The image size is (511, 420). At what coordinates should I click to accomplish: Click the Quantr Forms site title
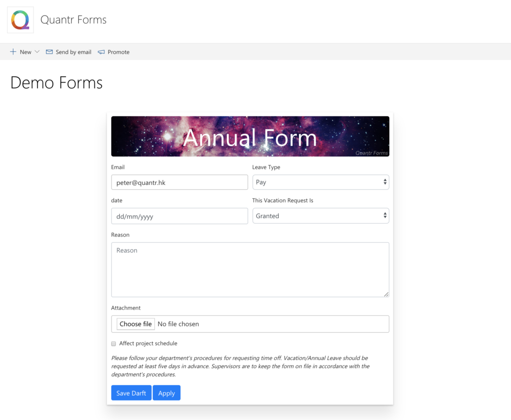73,20
